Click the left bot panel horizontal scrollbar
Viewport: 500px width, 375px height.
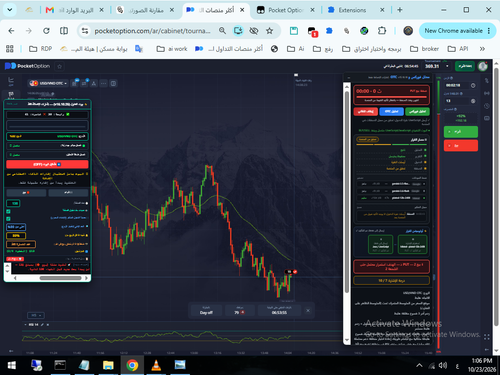(x=60, y=278)
